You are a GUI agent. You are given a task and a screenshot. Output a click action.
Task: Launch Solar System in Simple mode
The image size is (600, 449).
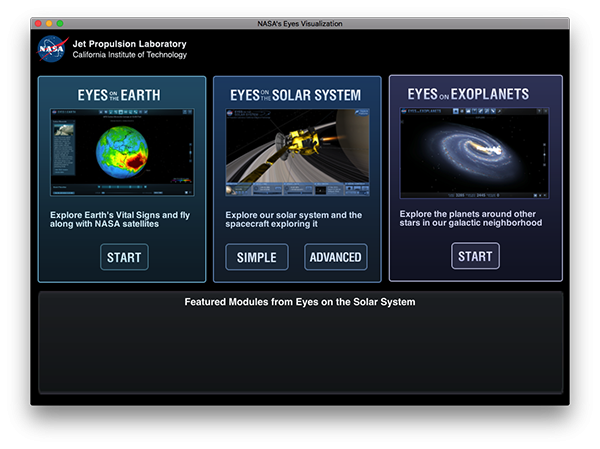coord(257,257)
